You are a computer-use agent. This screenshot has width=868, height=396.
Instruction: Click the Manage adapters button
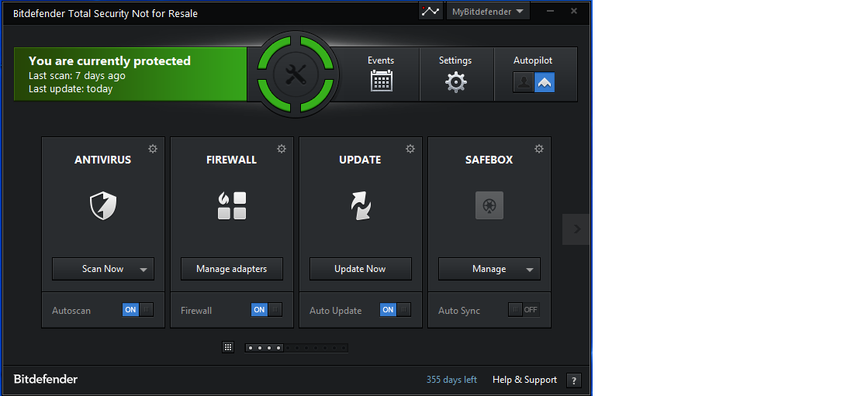232,269
